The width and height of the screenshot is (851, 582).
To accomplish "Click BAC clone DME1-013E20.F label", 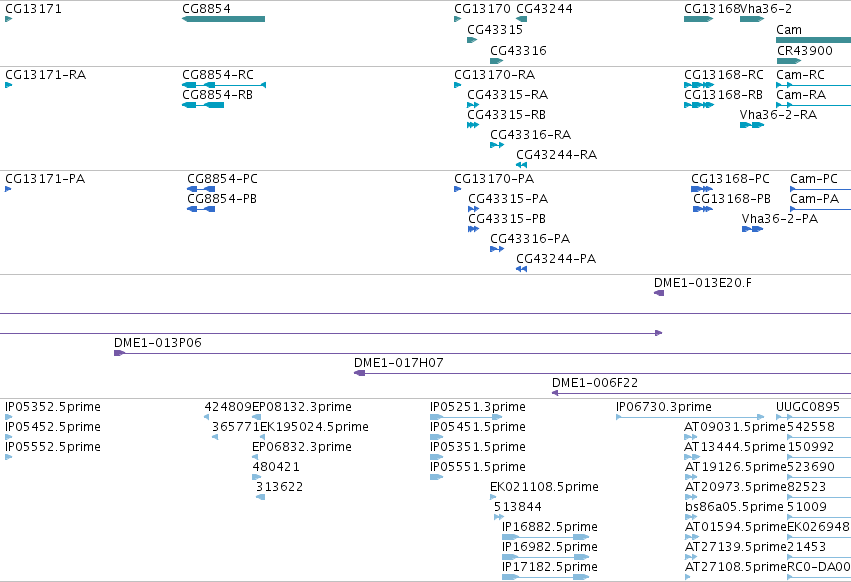I will click(703, 282).
